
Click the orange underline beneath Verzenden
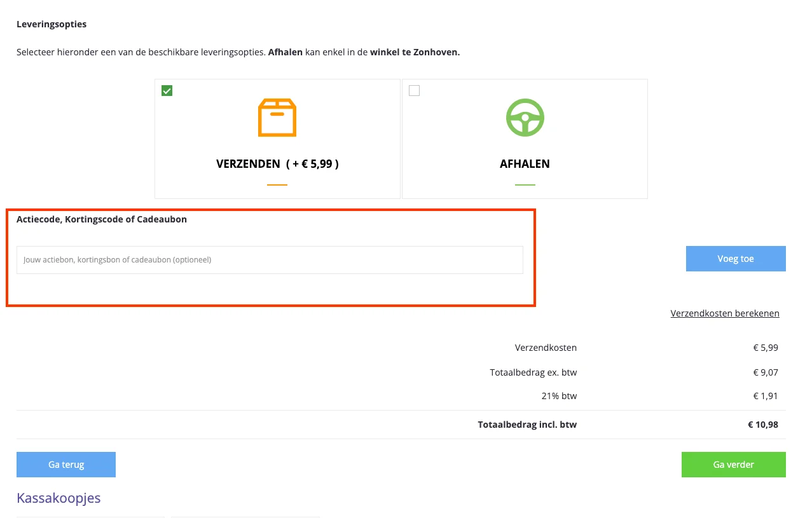pyautogui.click(x=277, y=185)
